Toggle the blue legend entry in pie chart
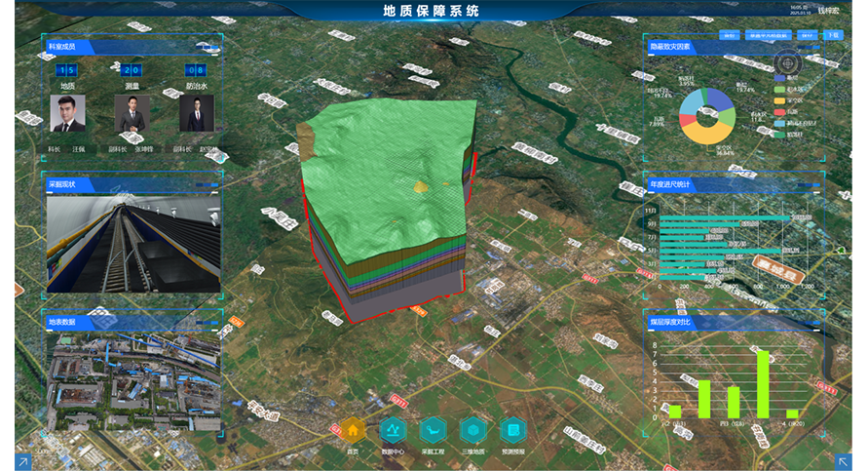This screenshot has width=868, height=471. tap(778, 76)
